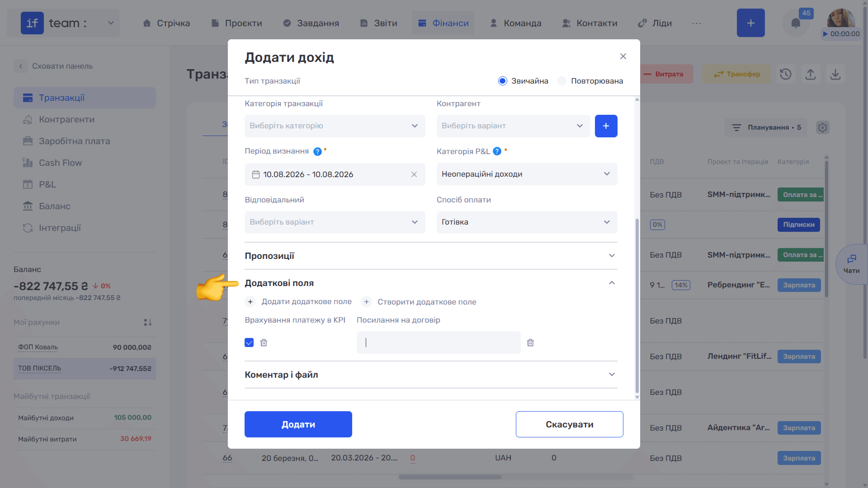Click Створити додаткове поле link
The image size is (868, 488).
coord(427,302)
